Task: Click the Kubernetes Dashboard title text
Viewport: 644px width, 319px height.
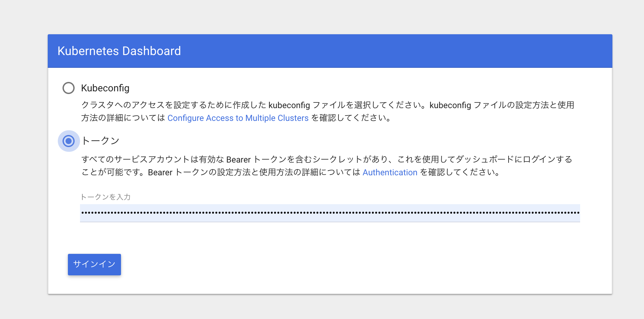Action: 119,51
